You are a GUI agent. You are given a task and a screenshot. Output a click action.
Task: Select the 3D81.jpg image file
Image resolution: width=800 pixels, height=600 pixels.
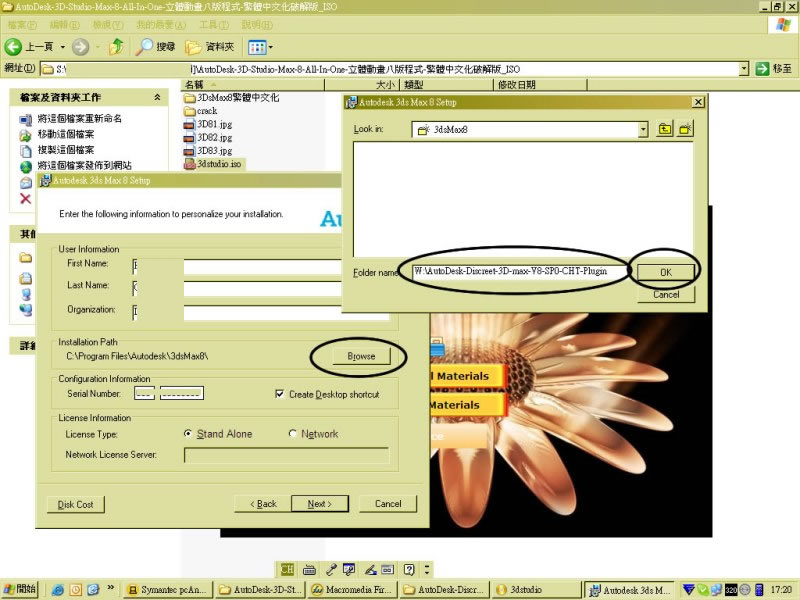[208, 124]
